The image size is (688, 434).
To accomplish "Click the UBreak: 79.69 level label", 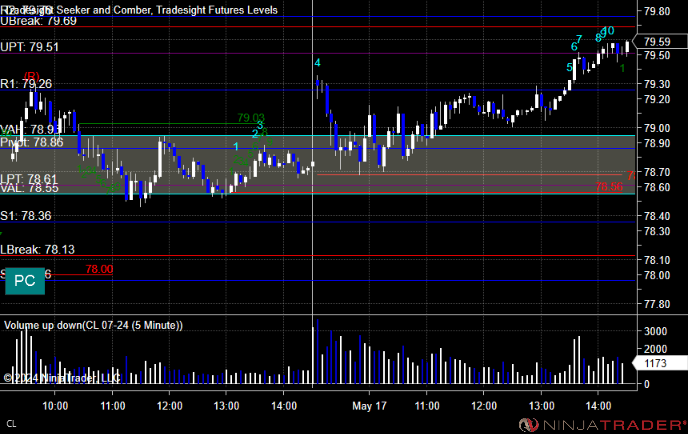I will click(x=39, y=21).
